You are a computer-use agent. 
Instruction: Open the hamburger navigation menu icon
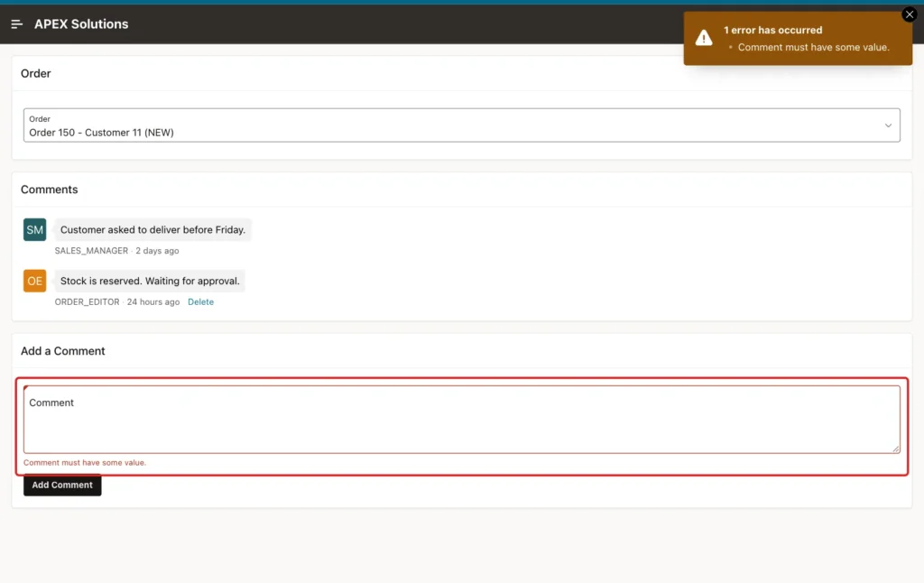(x=16, y=24)
